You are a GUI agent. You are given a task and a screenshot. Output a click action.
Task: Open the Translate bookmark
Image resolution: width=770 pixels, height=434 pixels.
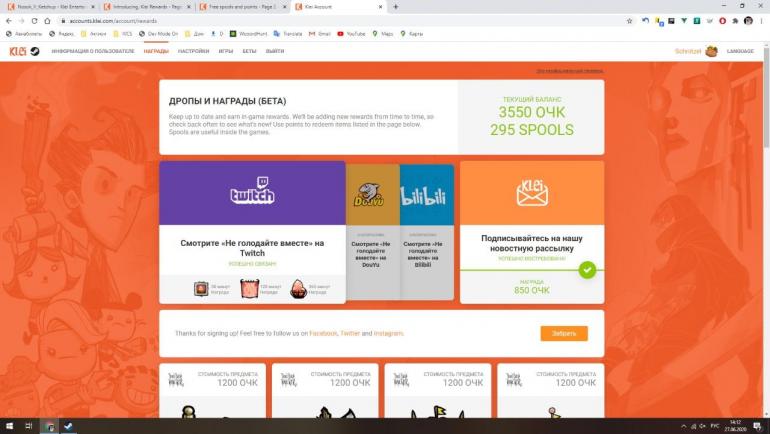point(288,34)
